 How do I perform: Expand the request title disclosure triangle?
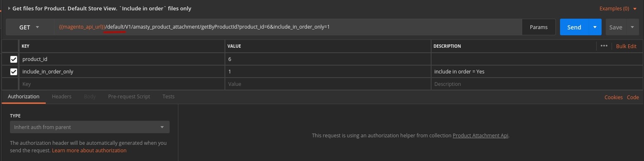point(9,8)
